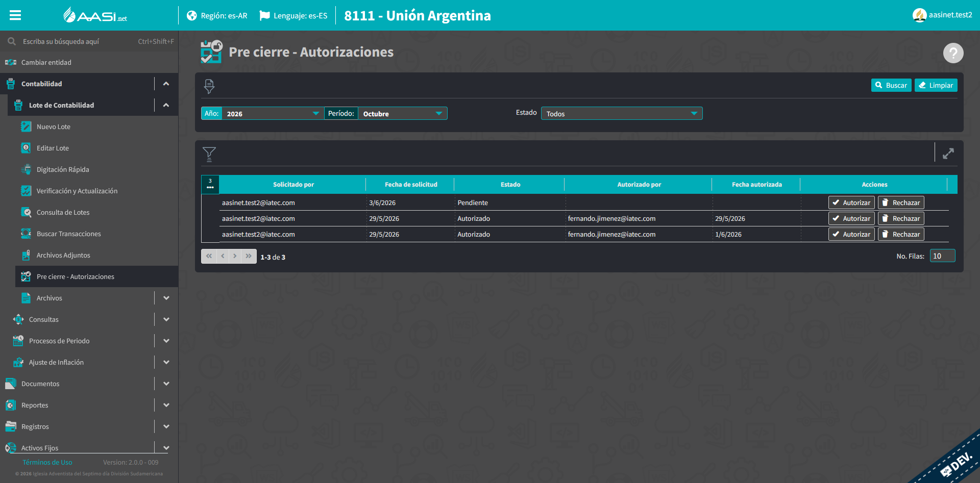This screenshot has height=483, width=980.
Task: Sort by the Estado column header
Action: tap(510, 185)
